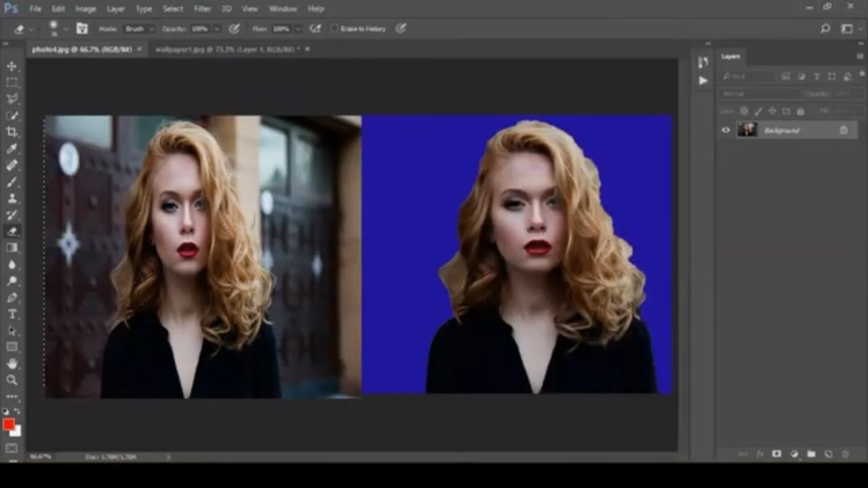This screenshot has width=868, height=488.
Task: Select the Rectangular Marquee tool
Action: [12, 83]
